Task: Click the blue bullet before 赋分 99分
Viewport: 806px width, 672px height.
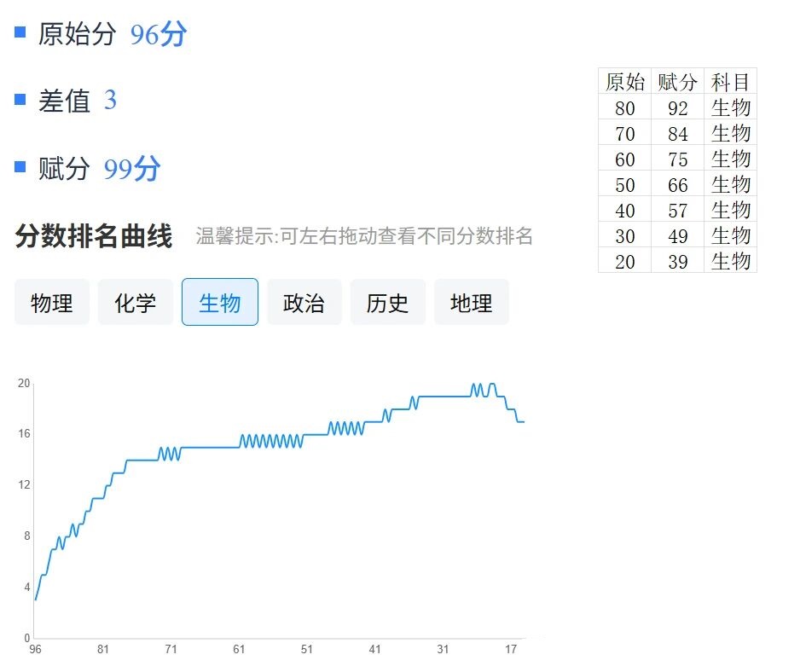Action: 20,167
